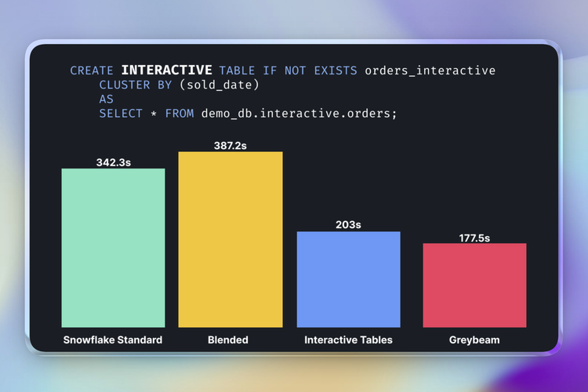Viewport: 588px width, 392px height.
Task: Click the "CLUSTER BY" keyword
Action: (x=136, y=85)
